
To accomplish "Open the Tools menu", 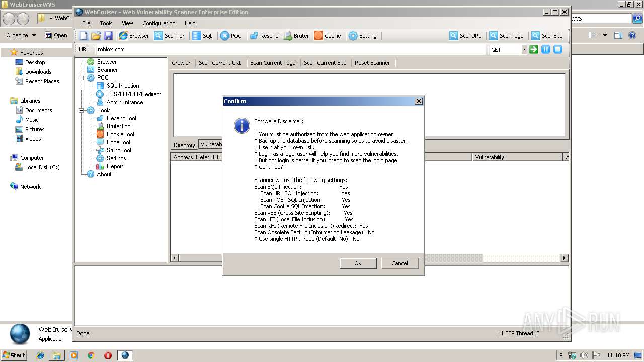I will click(106, 23).
